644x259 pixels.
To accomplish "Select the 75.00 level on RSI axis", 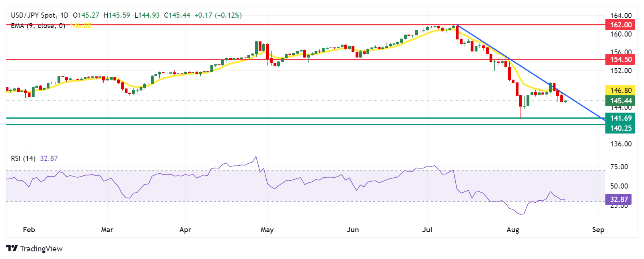I will [x=619, y=167].
